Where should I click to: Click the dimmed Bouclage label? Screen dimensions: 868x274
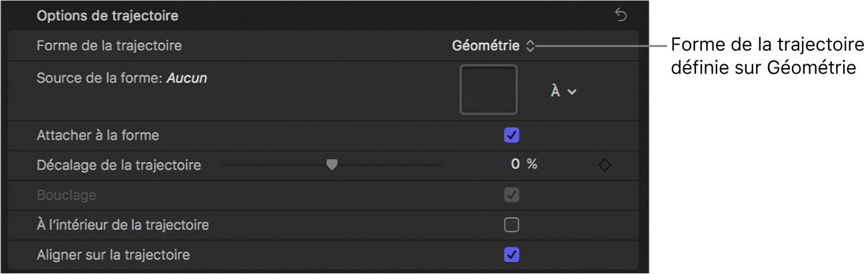[x=67, y=195]
